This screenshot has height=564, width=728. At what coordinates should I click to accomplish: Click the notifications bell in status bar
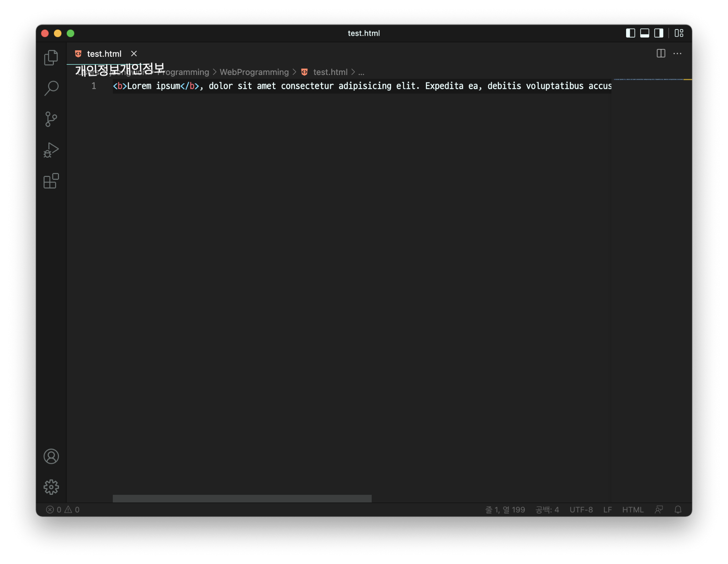click(x=678, y=509)
